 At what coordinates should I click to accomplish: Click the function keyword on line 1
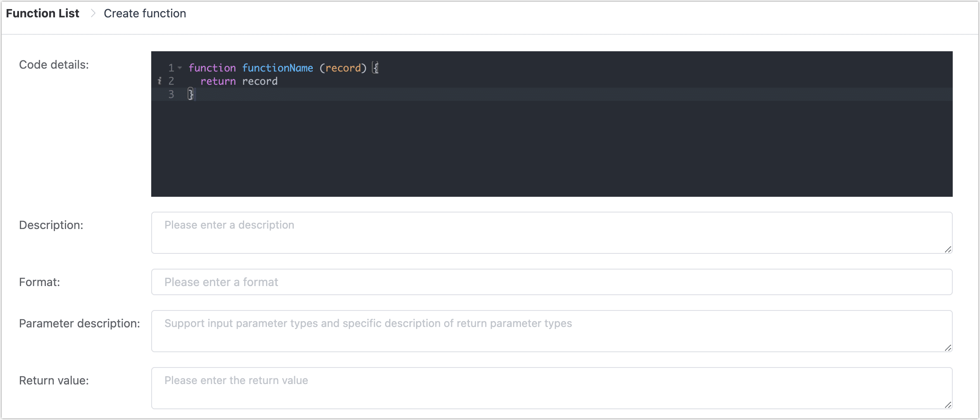coord(212,68)
